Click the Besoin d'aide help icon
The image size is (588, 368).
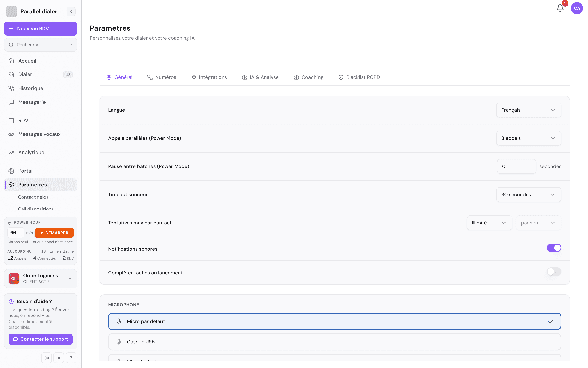pyautogui.click(x=11, y=302)
